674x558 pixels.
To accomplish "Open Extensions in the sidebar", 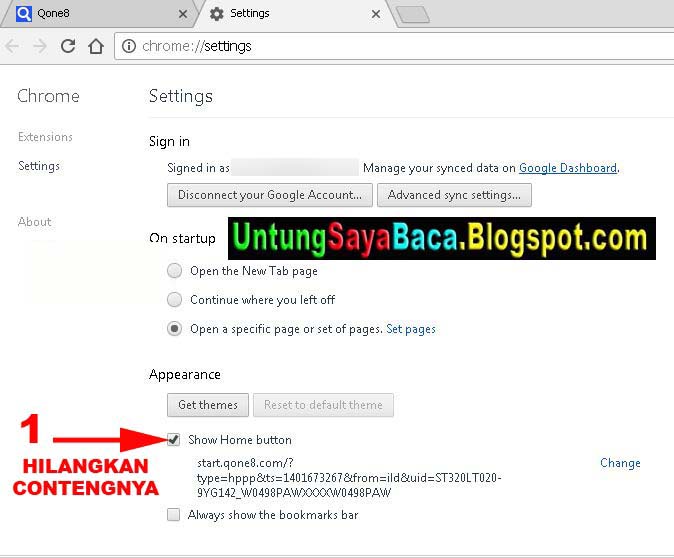I will (x=45, y=137).
